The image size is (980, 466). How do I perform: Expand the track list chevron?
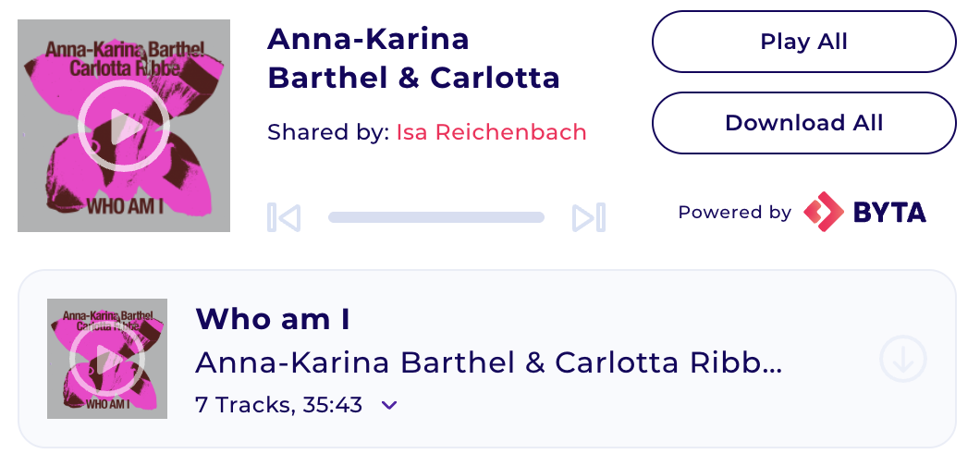389,405
